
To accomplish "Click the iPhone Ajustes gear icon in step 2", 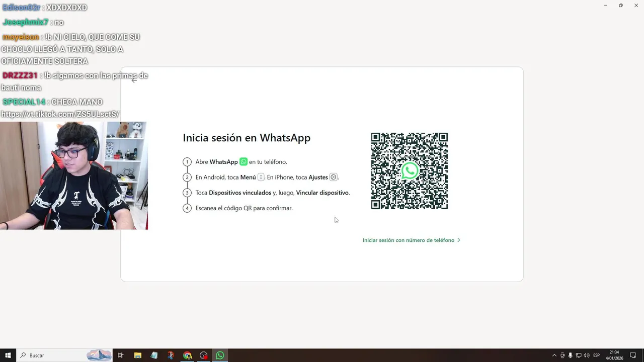I will tap(333, 177).
